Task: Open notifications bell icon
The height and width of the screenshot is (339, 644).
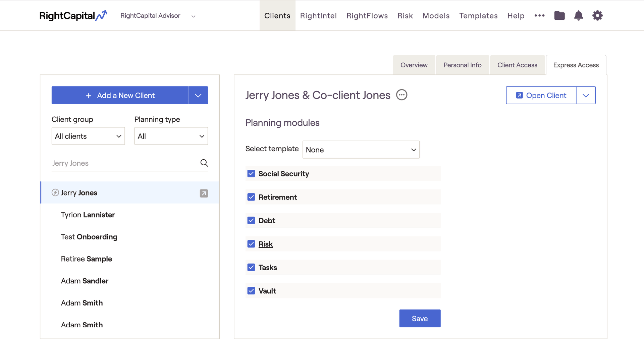Action: click(579, 15)
